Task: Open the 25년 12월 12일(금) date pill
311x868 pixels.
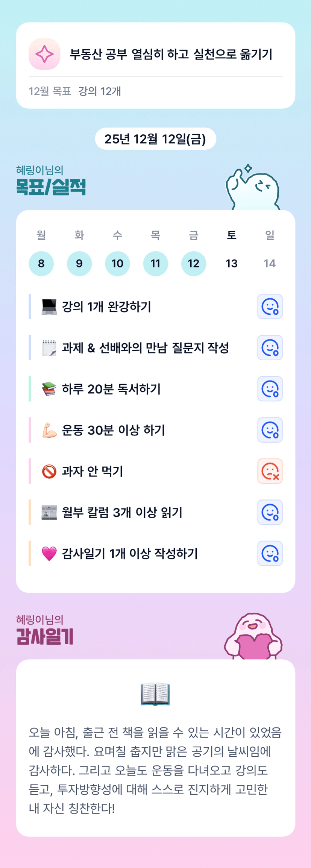Action: coord(155,139)
